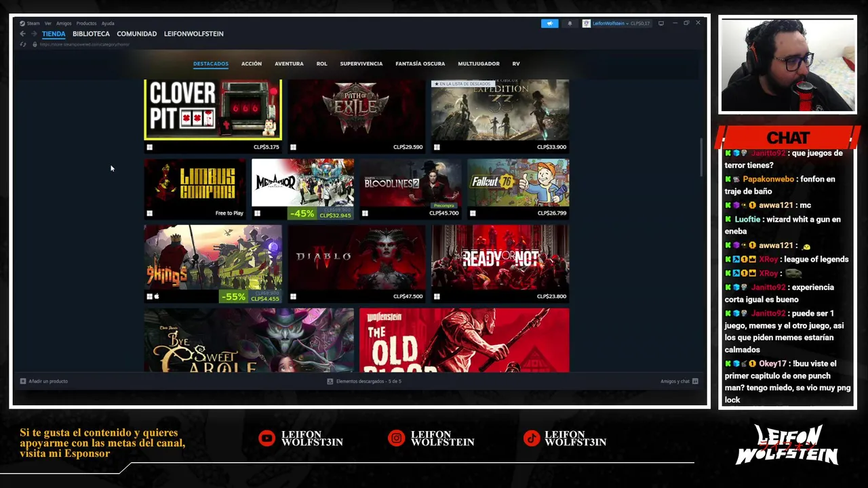868x488 pixels.
Task: Click the Windows icon under Path of Exile
Action: pyautogui.click(x=294, y=147)
